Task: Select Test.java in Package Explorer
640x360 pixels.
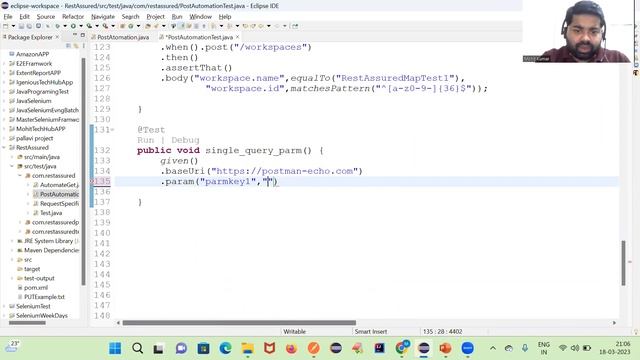Action: 51,213
